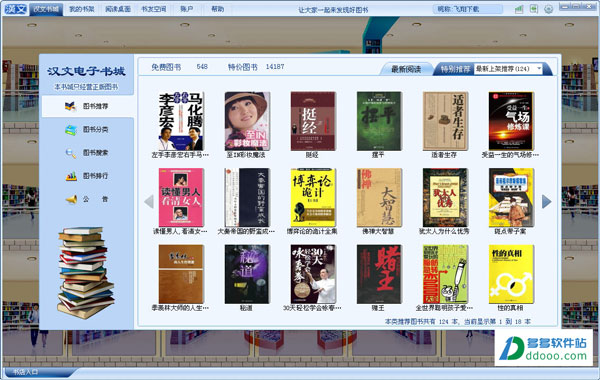Click the title text 适者生存

pos(444,155)
